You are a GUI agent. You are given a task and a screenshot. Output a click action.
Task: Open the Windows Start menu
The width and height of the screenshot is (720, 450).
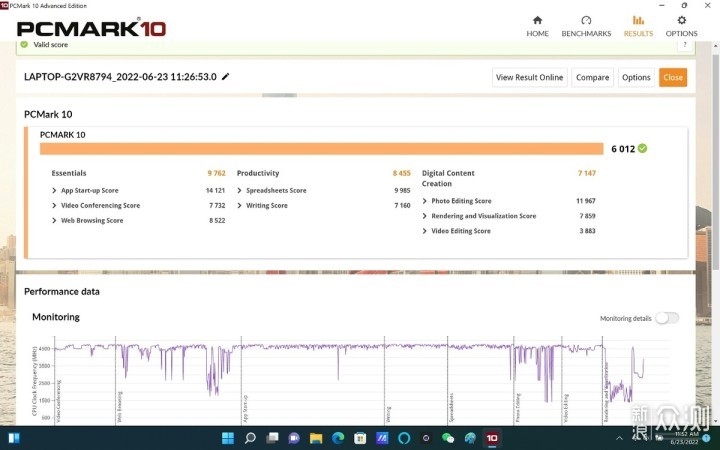228,438
